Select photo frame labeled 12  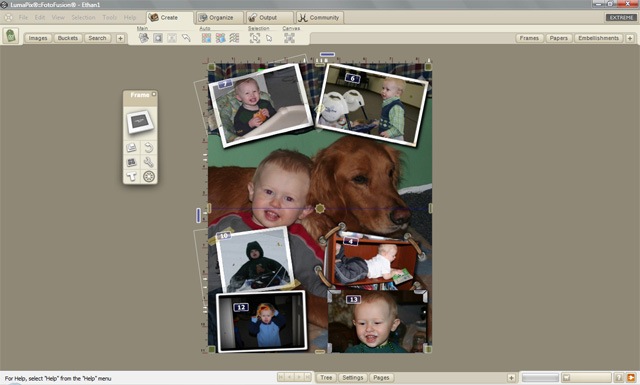pyautogui.click(x=262, y=321)
